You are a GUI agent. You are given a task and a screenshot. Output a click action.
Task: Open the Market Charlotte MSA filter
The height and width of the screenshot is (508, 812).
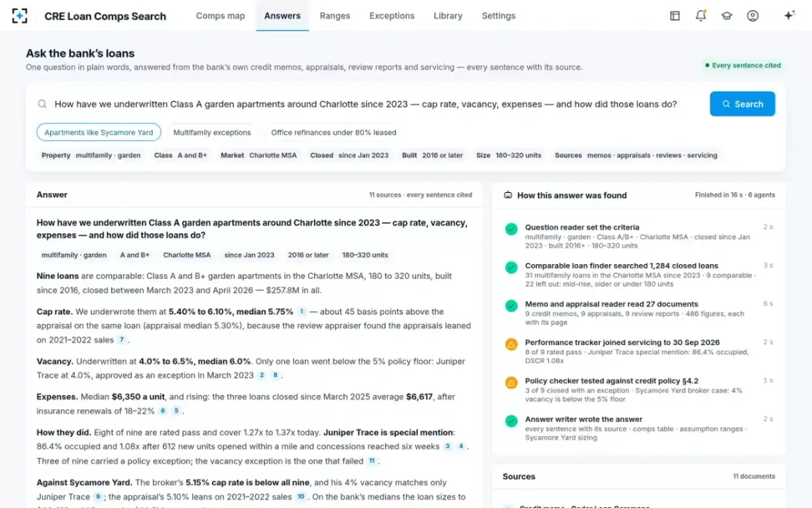[258, 155]
